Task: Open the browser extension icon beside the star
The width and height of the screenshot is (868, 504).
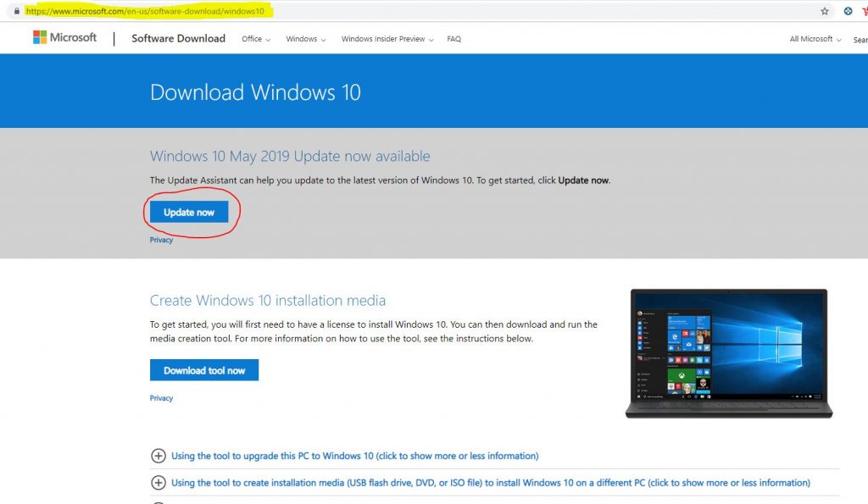Action: 848,11
